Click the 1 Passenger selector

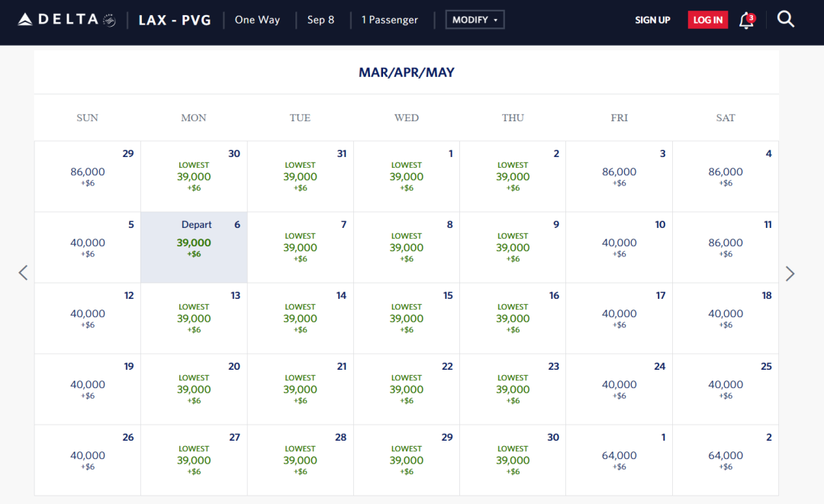click(390, 20)
